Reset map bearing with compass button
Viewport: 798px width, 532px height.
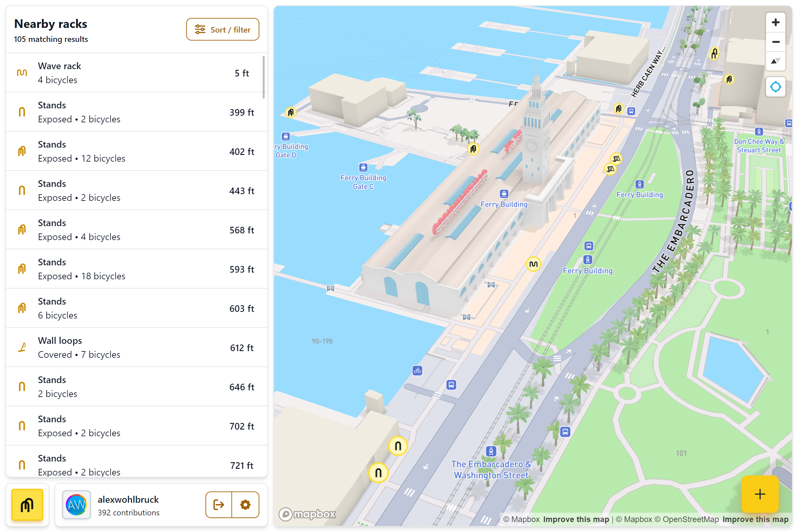pyautogui.click(x=775, y=62)
